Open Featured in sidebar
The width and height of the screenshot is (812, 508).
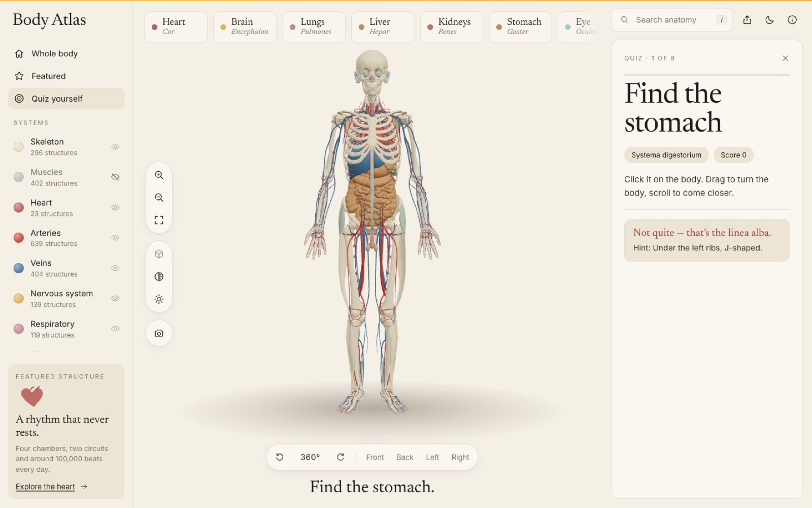pos(66,76)
